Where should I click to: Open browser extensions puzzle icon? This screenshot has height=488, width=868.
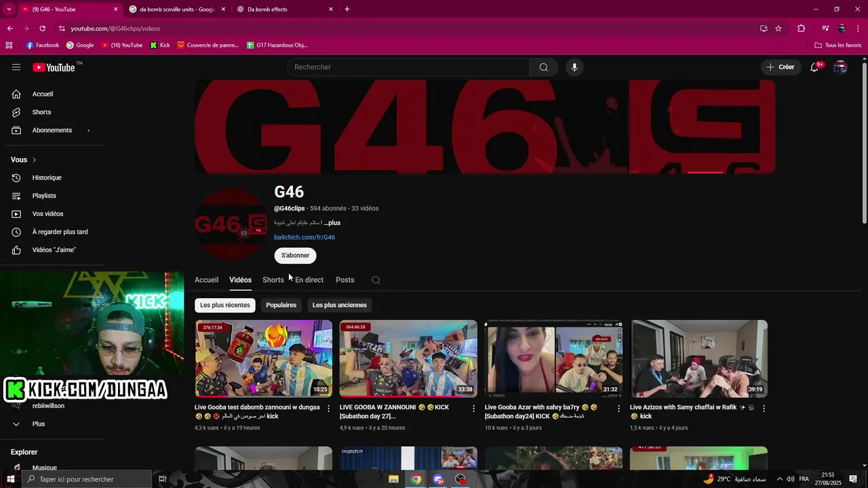801,28
